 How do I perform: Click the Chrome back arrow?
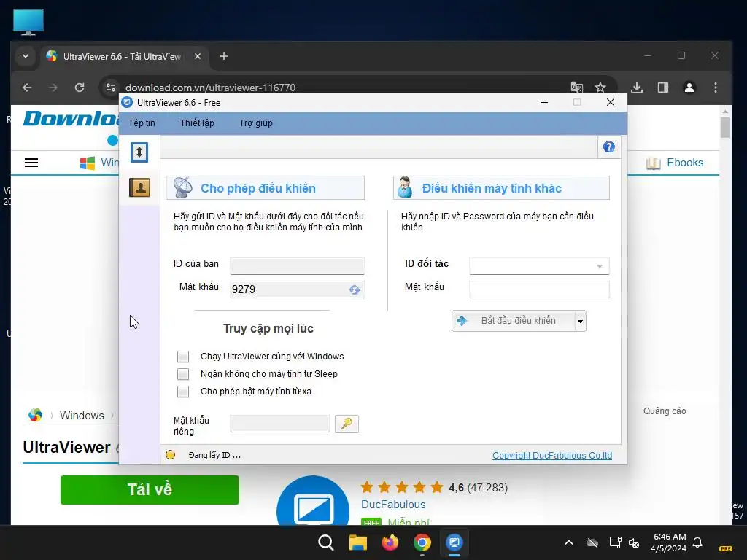coord(27,87)
